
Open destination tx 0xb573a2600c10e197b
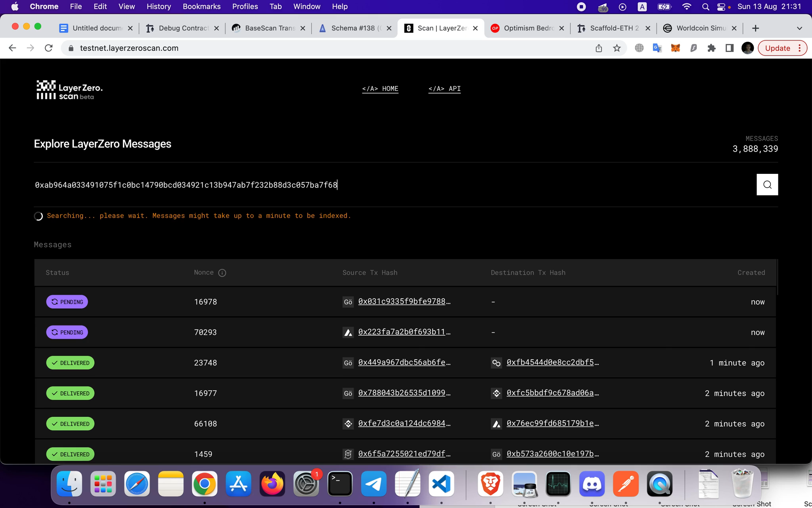pos(553,454)
